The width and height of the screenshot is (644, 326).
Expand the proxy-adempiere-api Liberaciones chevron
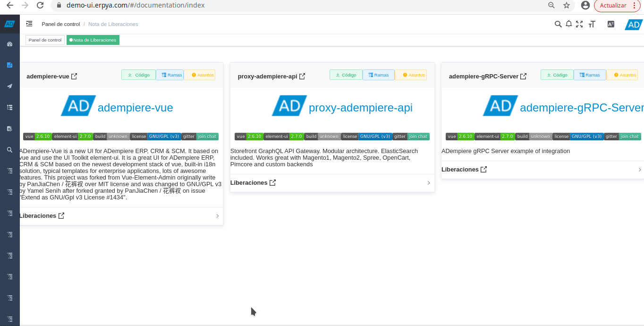click(429, 183)
